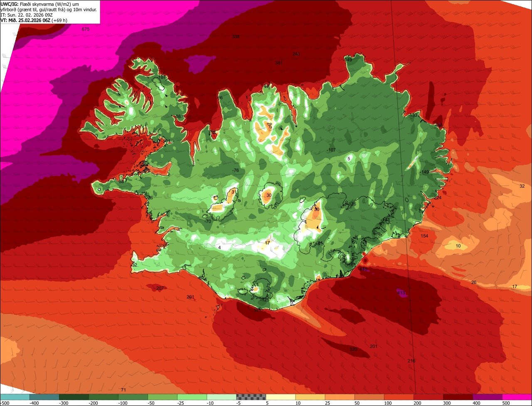Click the '675' value in the magenta area
Screen dimensions: 532x406
86,29
